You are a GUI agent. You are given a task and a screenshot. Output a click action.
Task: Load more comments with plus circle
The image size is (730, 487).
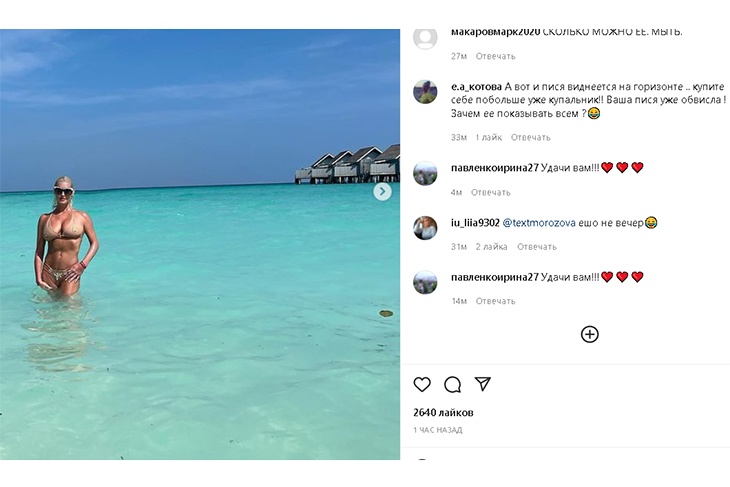pos(590,334)
